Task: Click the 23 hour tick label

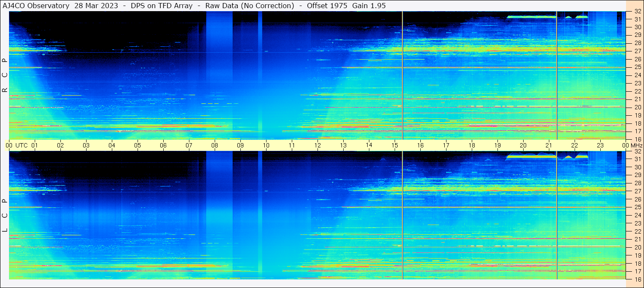Action: 600,145
